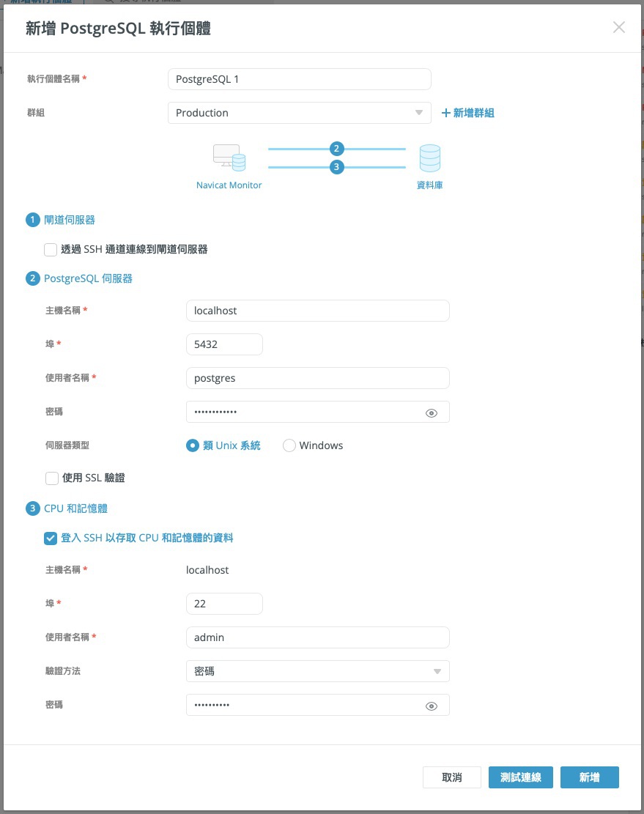This screenshot has height=814, width=644.
Task: Click the 取消 button
Action: (x=452, y=777)
